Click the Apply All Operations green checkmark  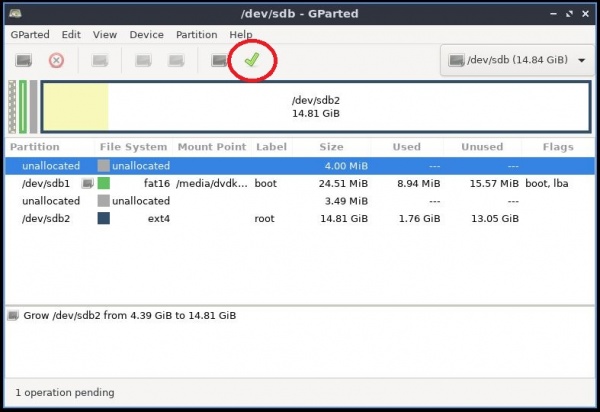pos(252,60)
